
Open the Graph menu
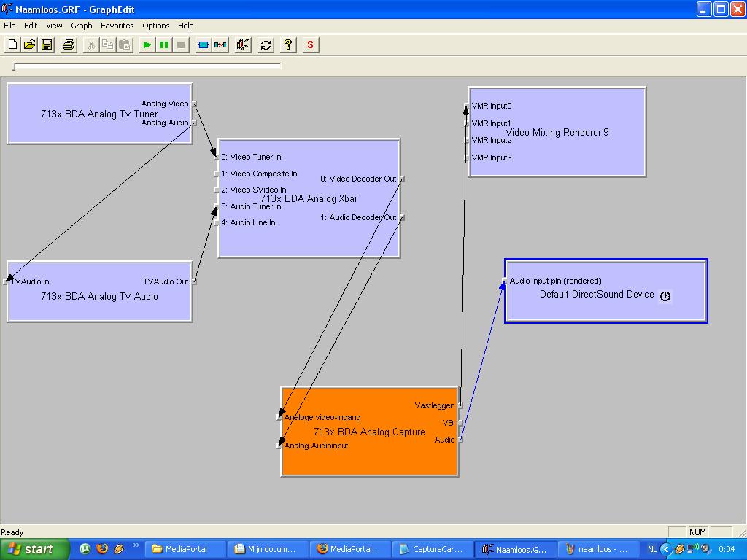[81, 26]
